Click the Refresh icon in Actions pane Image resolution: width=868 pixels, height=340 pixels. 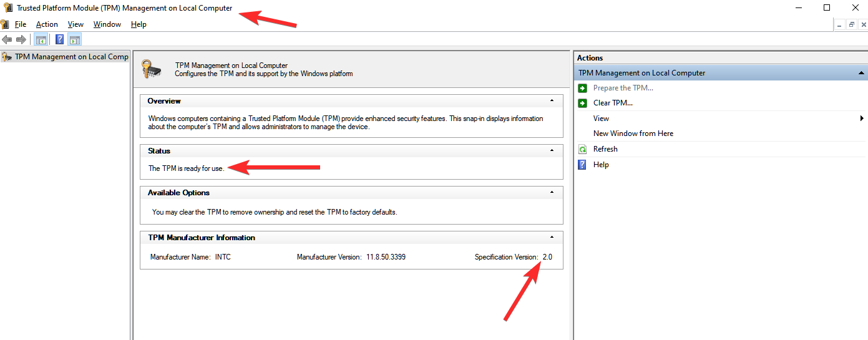[583, 149]
